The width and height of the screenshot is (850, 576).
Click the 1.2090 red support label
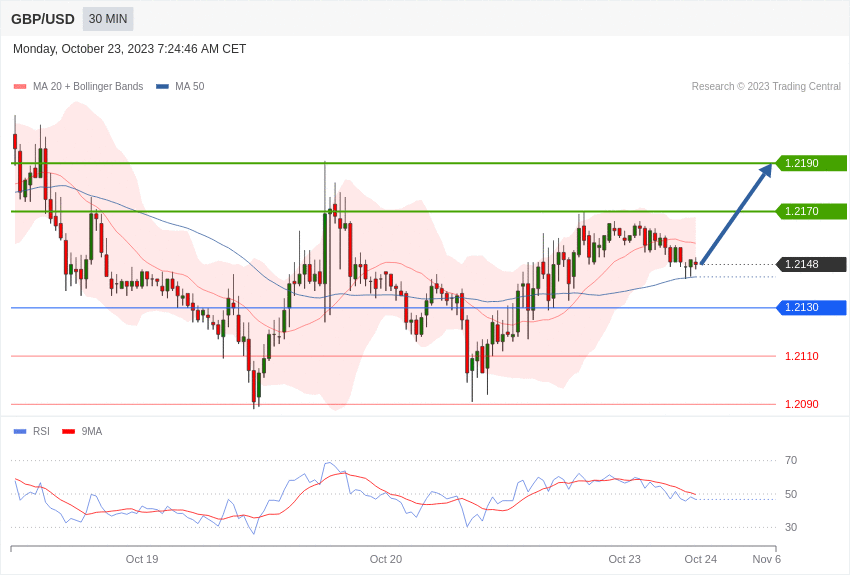[802, 404]
